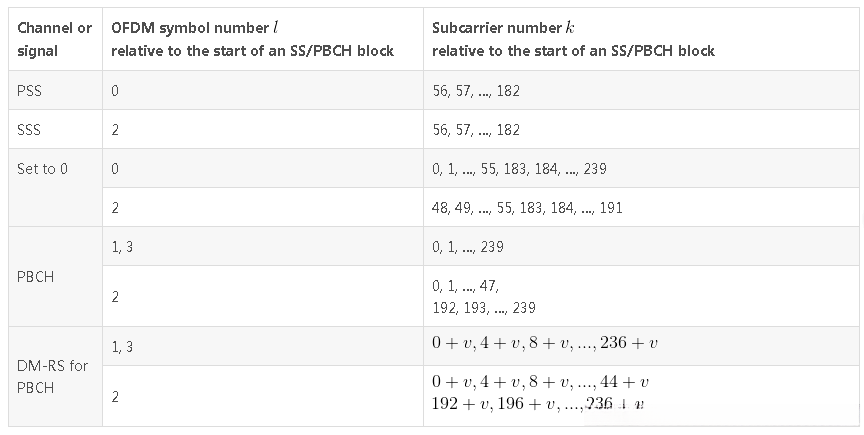
Task: Select the SSS row's subcarrier range 56–182
Action: pos(476,129)
